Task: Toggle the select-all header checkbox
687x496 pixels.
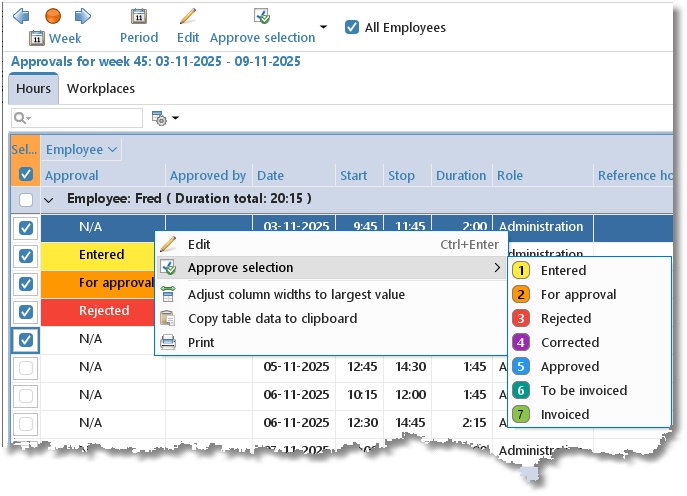Action: [26, 174]
